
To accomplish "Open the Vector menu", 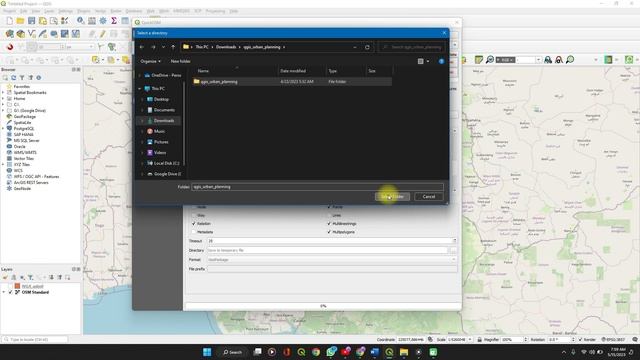I will click(100, 11).
